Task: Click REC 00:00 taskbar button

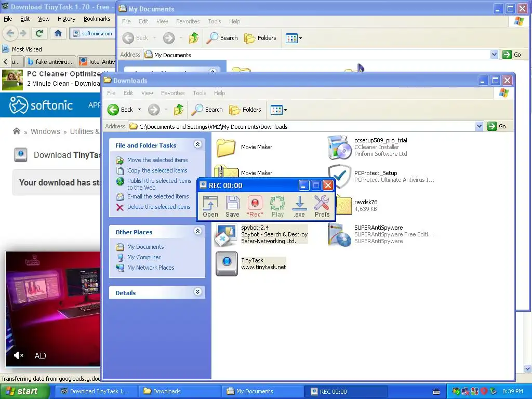Action: coord(346,391)
